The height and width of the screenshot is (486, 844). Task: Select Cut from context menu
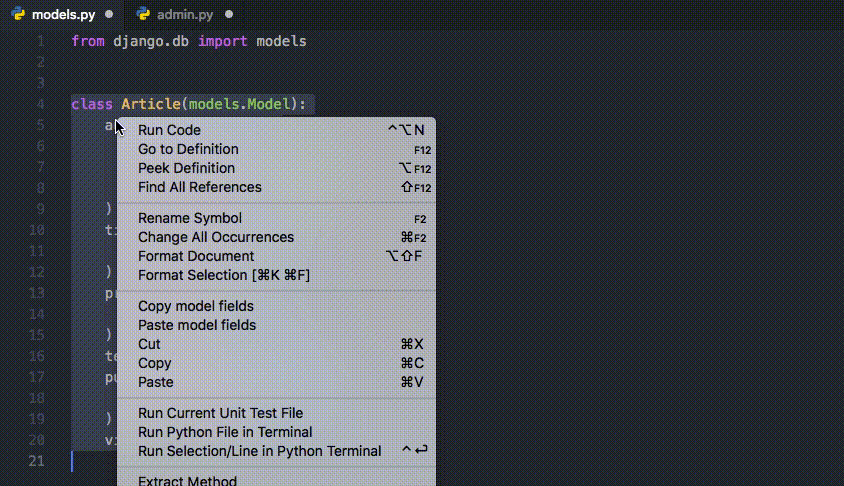(x=276, y=343)
